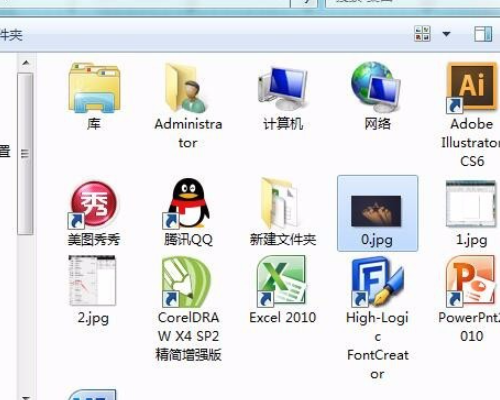Select Adobe Illustrator CS6 shortcut

point(471,88)
